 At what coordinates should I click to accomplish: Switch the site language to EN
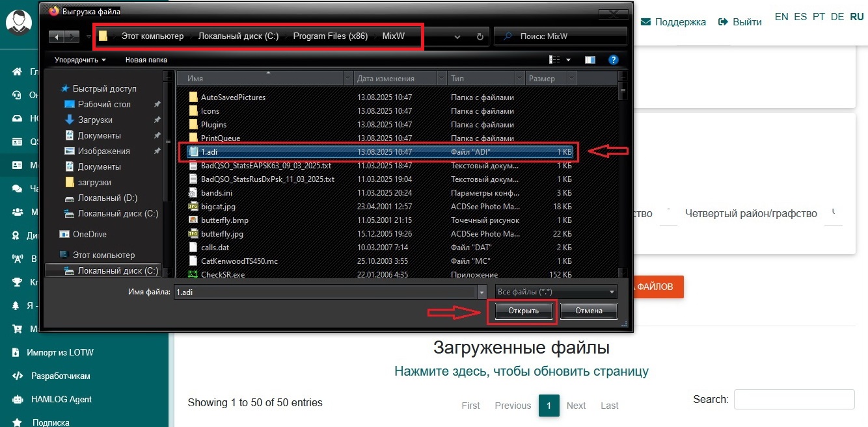click(781, 17)
